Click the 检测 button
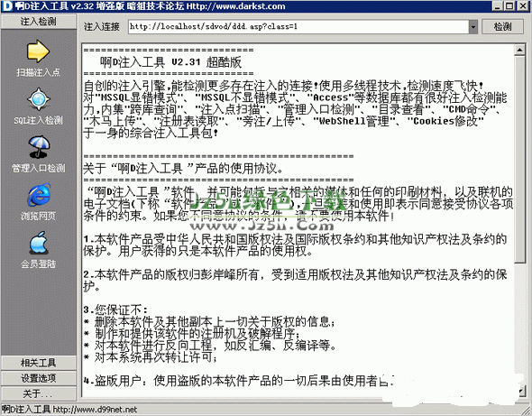This screenshot has width=532, height=416. click(502, 26)
